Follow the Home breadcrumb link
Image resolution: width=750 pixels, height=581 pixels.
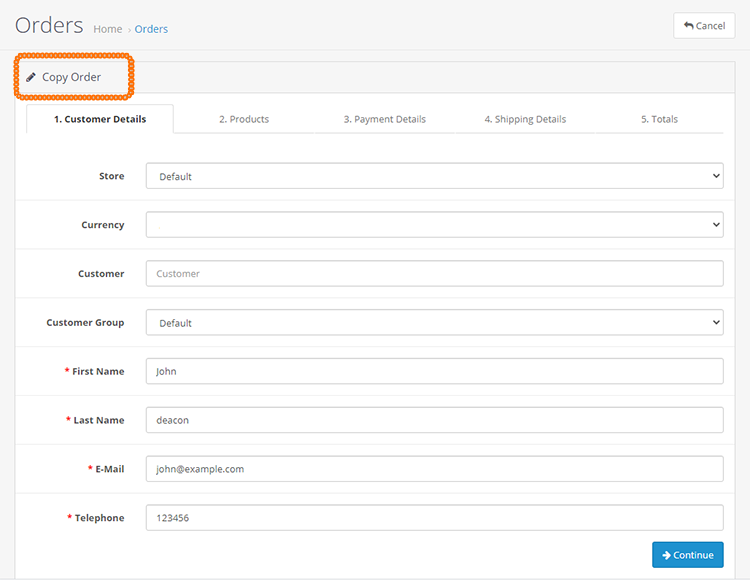point(108,29)
